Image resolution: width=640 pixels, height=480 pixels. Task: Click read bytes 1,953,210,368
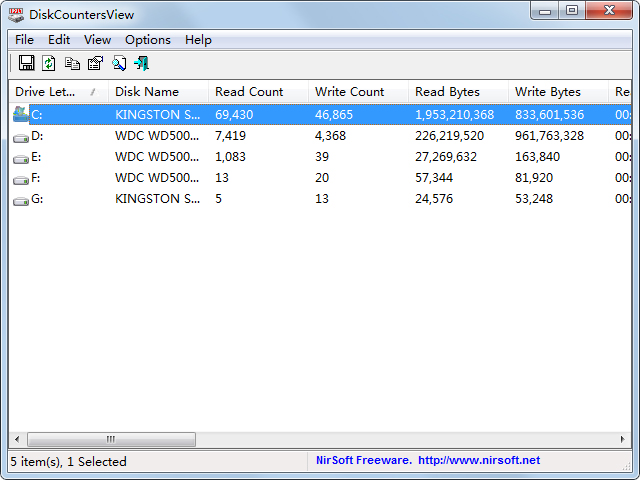point(455,115)
